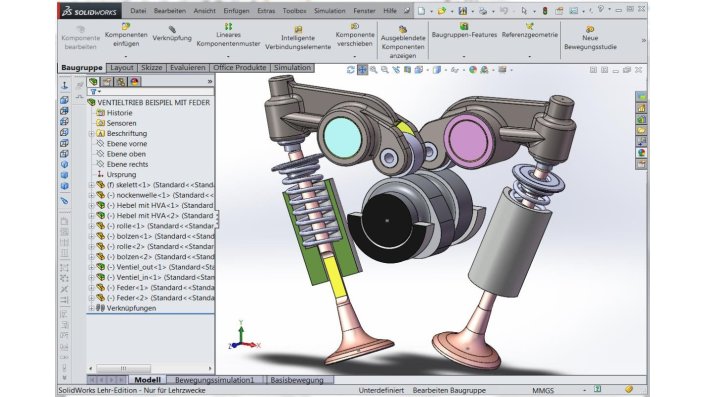Click the zoom to area magnifier icon

(385, 70)
